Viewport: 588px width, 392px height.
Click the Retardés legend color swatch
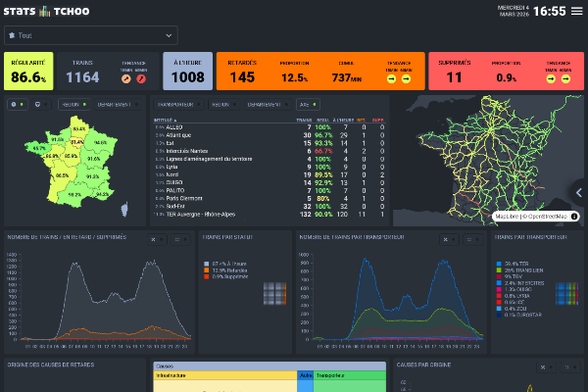click(206, 270)
